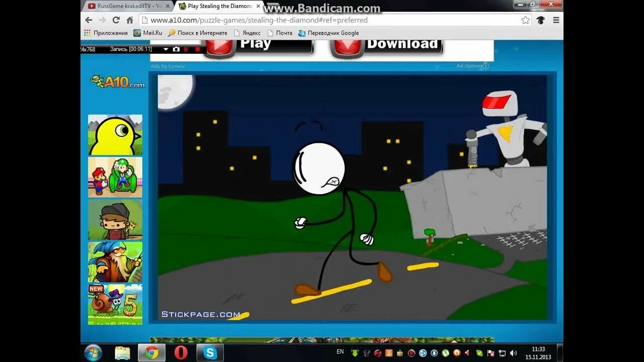Take screenshot with Bandicam camera icon
The height and width of the screenshot is (362, 644).
coord(176,49)
